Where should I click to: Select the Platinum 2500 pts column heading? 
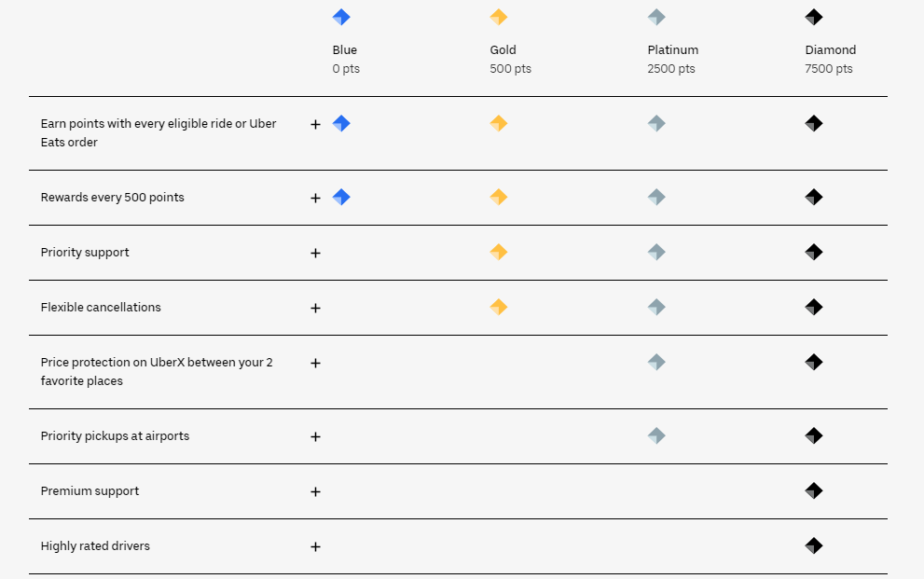[x=673, y=59]
